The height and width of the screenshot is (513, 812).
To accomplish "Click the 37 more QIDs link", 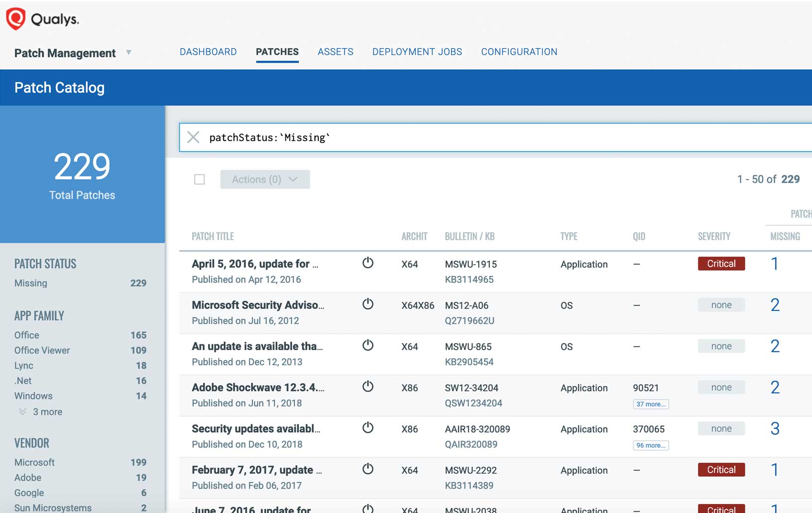I will coord(651,404).
